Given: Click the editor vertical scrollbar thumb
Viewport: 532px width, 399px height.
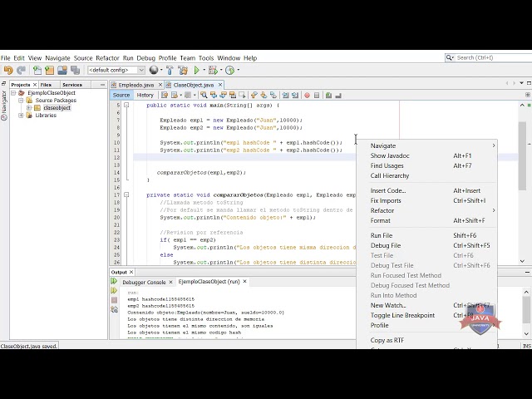Looking at the screenshot, I should (522, 155).
